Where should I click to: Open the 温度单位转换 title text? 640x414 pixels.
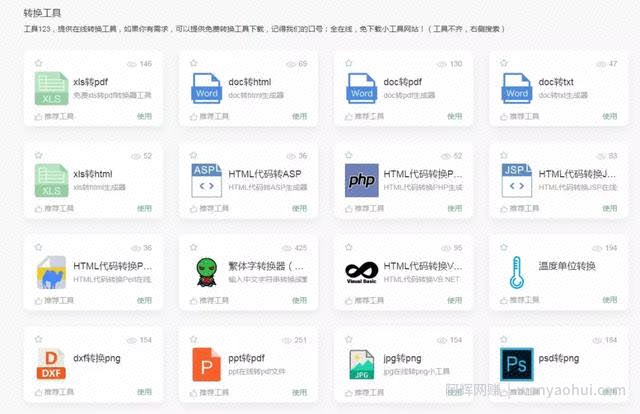point(567,266)
